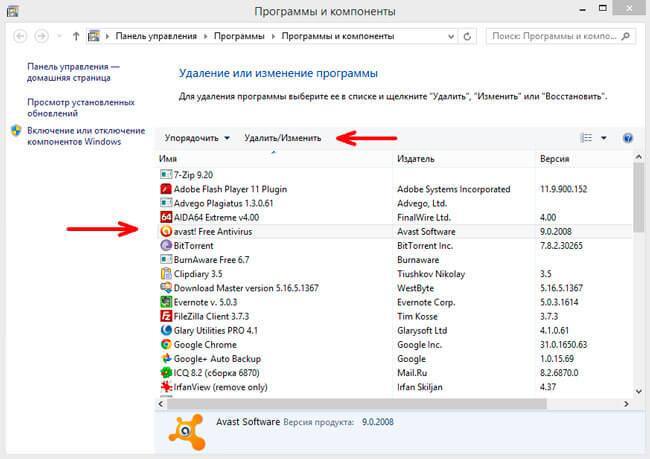Click Программы in breadcrumb path
The image size is (650, 459).
[239, 36]
